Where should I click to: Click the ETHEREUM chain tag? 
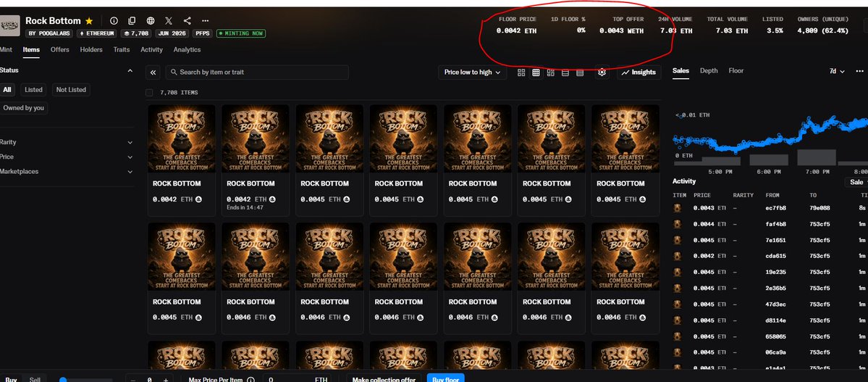97,33
